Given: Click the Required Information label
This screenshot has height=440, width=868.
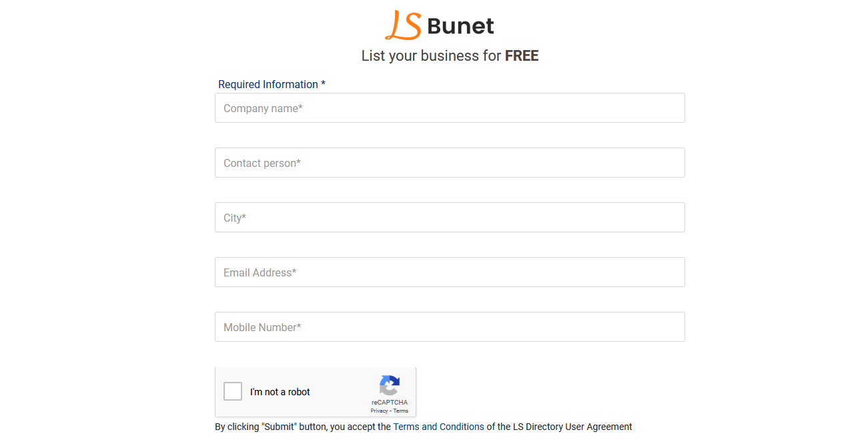Looking at the screenshot, I should point(267,84).
